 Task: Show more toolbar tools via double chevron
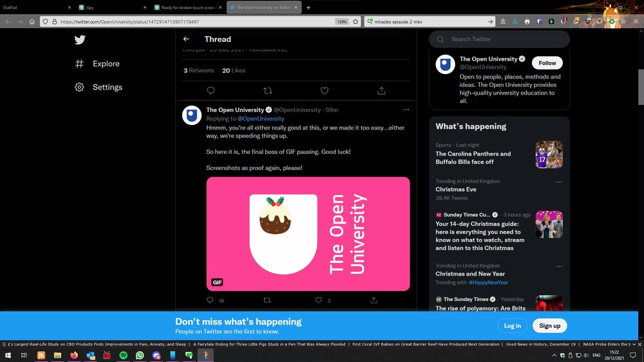[624, 21]
